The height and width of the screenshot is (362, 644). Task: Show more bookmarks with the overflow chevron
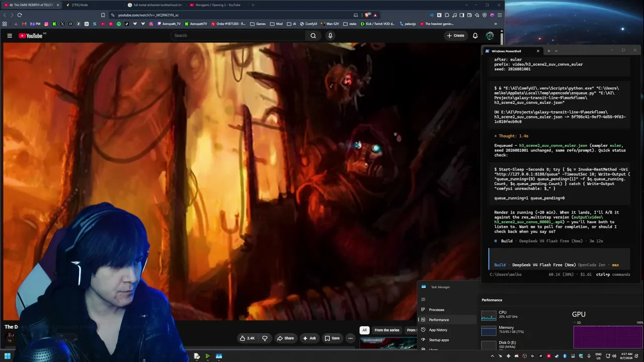pos(496,24)
